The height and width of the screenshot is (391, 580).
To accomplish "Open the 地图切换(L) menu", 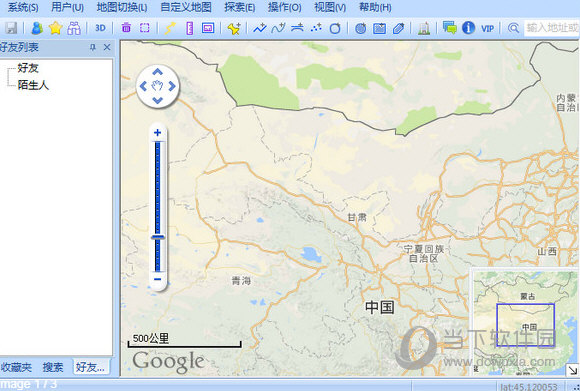I will 122,7.
